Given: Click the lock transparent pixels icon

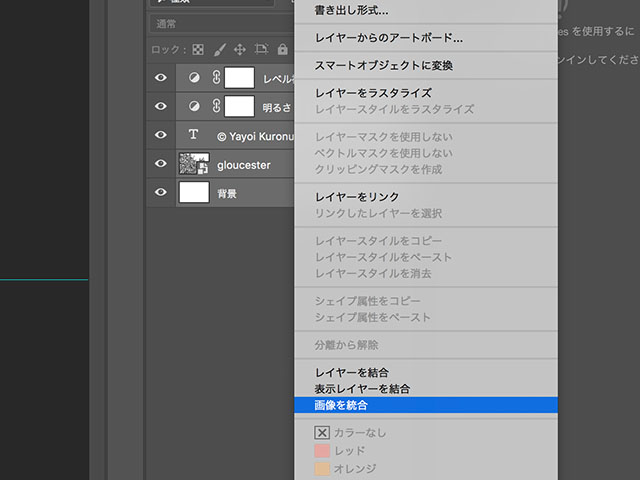Looking at the screenshot, I should [198, 50].
